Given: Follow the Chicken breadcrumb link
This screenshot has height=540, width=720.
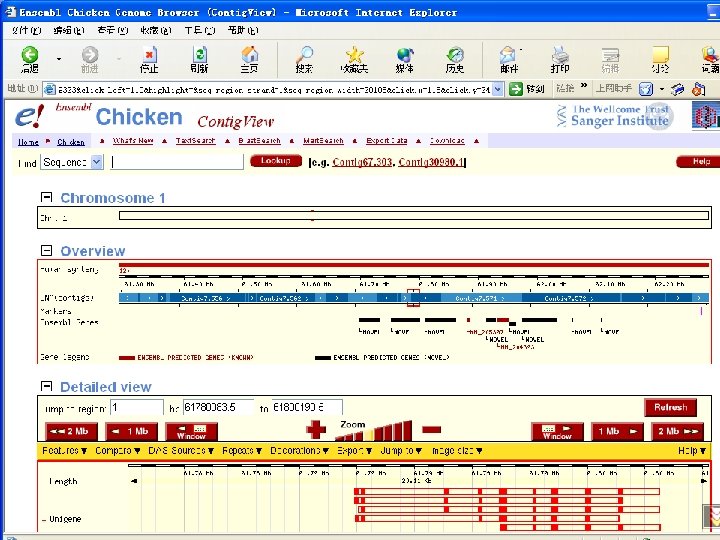Looking at the screenshot, I should click(71, 142).
